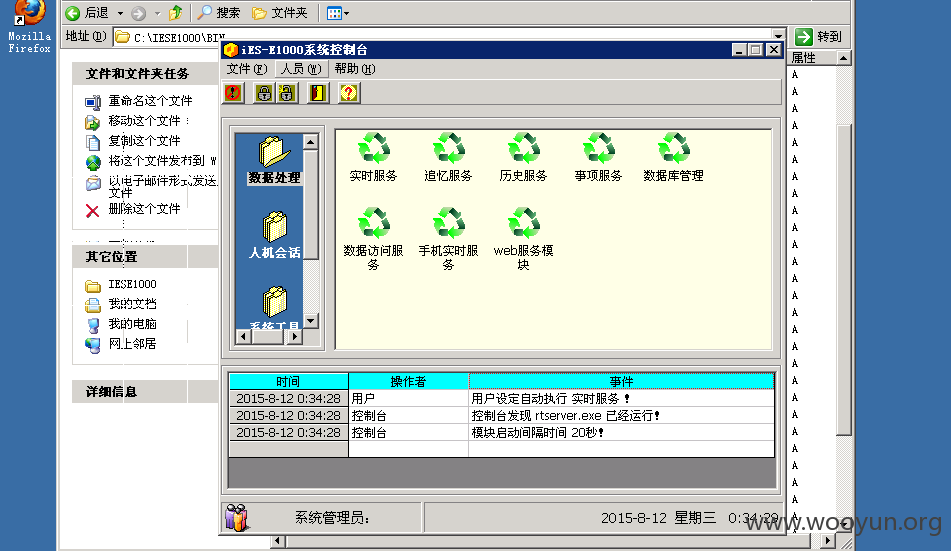Click the 操作者 column header
This screenshot has height=551, width=951.
coord(408,381)
